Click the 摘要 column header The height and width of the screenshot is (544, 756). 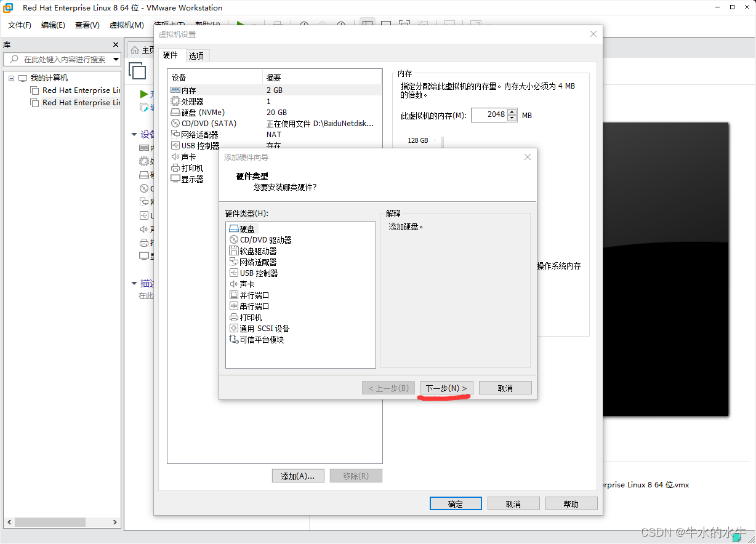(322, 78)
